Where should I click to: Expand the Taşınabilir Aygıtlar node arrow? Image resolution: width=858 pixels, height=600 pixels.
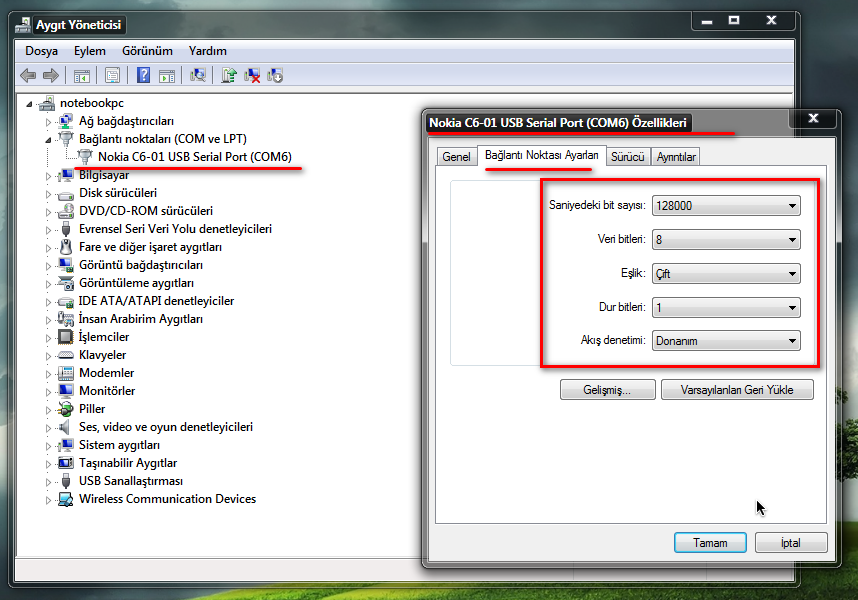coord(48,464)
